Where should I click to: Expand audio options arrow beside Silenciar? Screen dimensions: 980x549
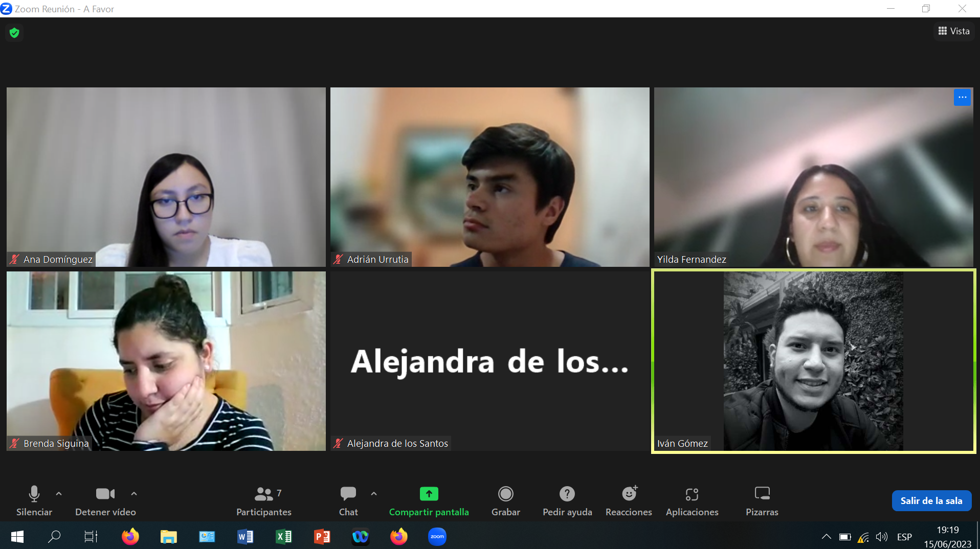[59, 494]
